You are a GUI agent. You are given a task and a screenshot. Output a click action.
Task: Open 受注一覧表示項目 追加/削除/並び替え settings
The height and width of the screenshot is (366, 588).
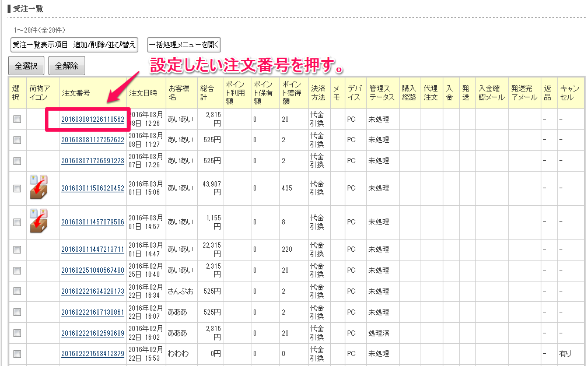74,45
